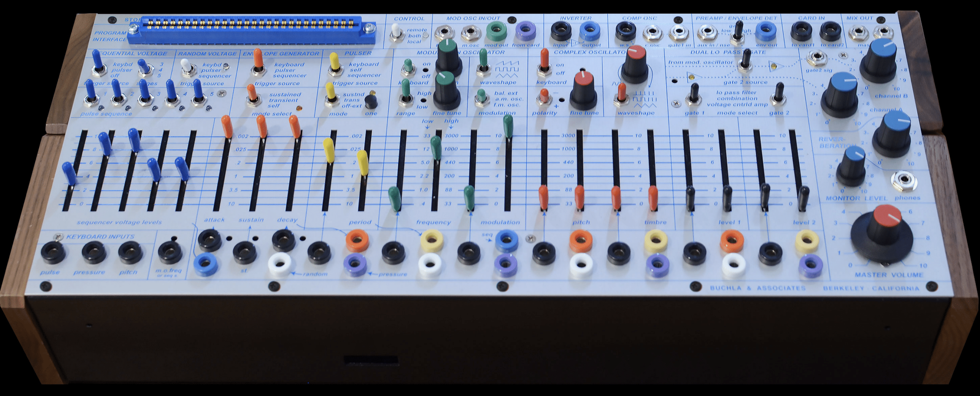The width and height of the screenshot is (980, 396).
Task: Click the leftmost blue sequencer voltage slider
Action: [x=70, y=174]
